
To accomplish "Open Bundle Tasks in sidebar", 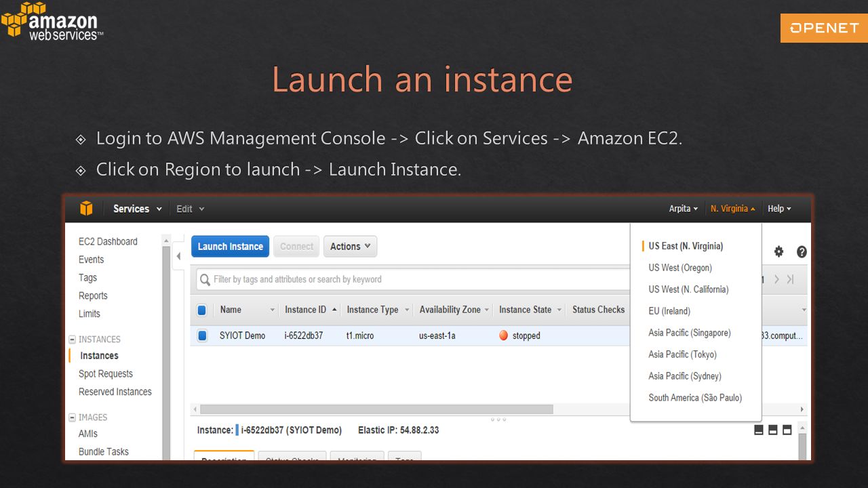I will [x=103, y=451].
